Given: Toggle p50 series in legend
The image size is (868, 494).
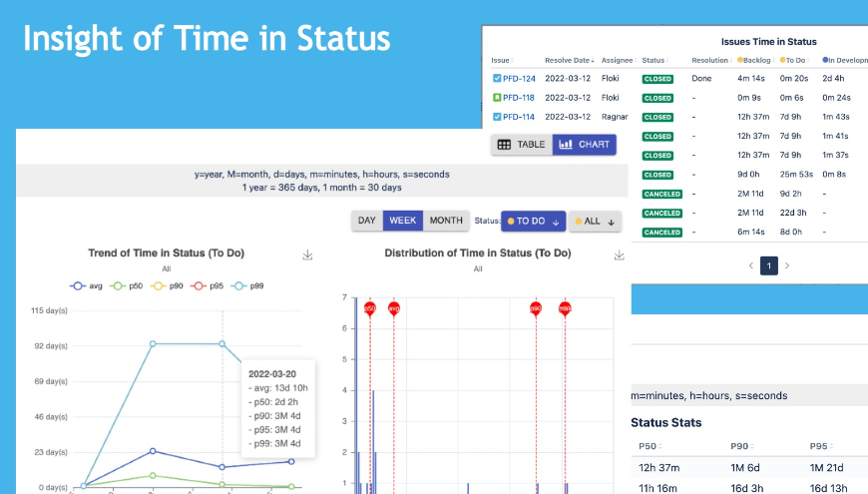Looking at the screenshot, I should [x=127, y=285].
